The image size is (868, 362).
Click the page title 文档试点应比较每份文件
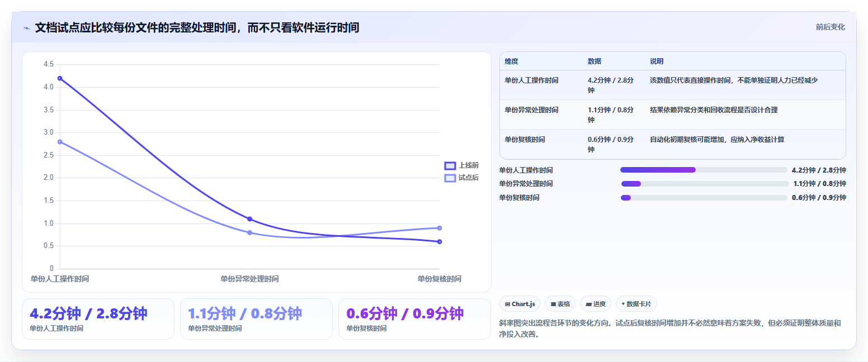197,27
